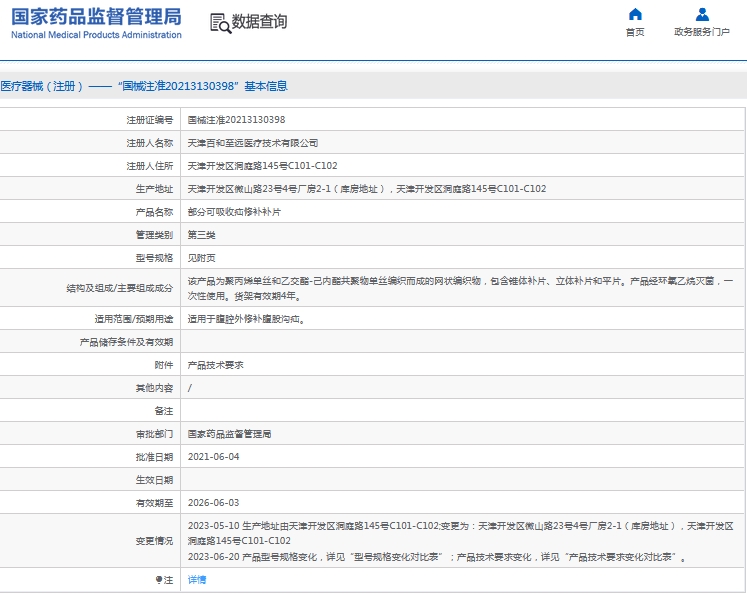Click the 适用范围/预期用途 label
This screenshot has height=599, width=747.
point(134,319)
